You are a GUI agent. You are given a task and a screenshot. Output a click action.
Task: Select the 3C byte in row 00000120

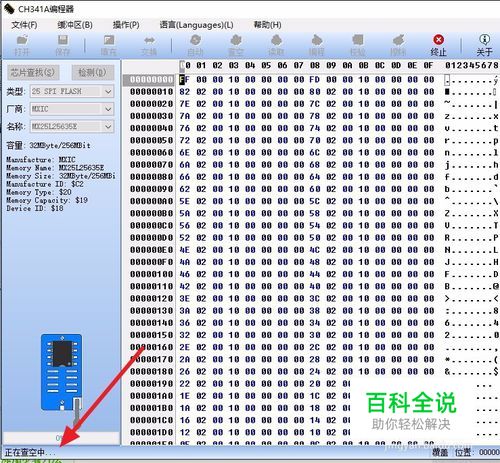coord(314,299)
